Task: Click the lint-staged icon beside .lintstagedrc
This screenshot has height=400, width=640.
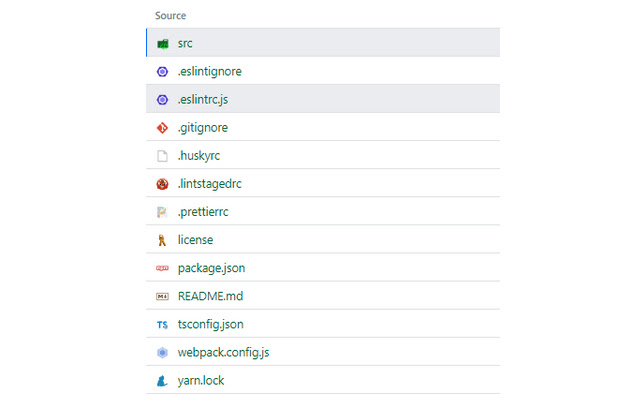Action: 162,184
